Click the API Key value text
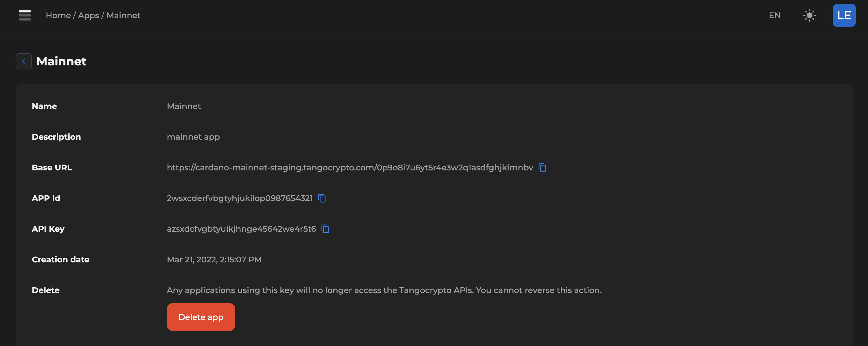 point(241,229)
